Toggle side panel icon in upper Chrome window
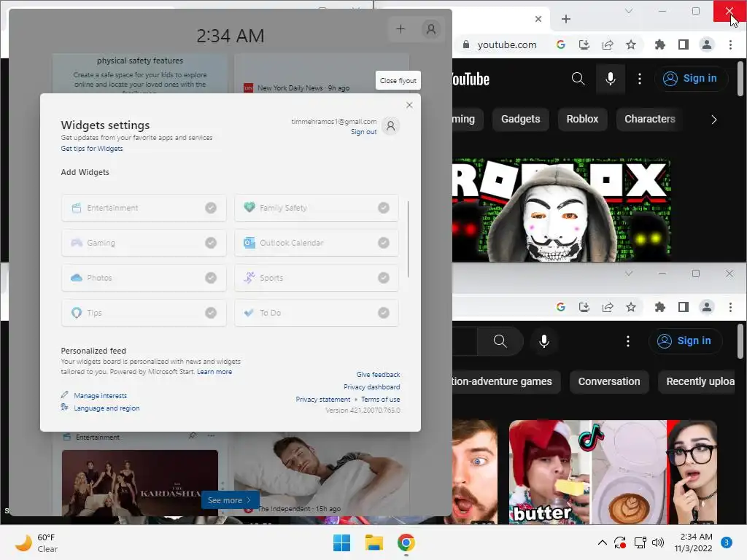 tap(683, 44)
